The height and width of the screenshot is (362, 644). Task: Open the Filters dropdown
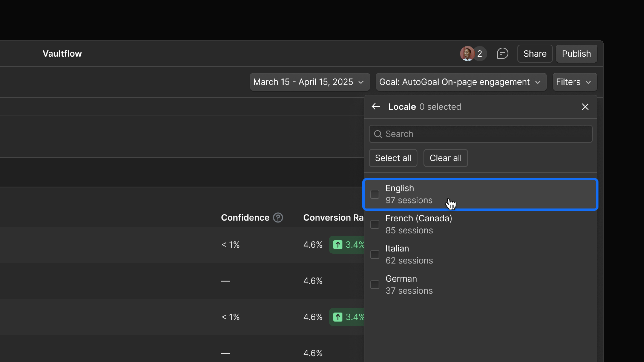[x=575, y=82]
